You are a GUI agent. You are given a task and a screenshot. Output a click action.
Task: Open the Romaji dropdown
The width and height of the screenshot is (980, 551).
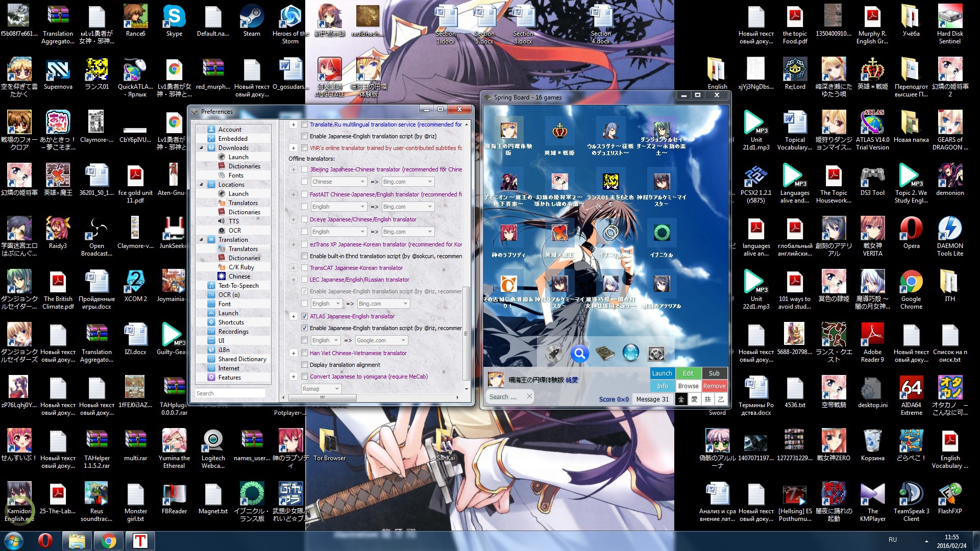point(322,389)
